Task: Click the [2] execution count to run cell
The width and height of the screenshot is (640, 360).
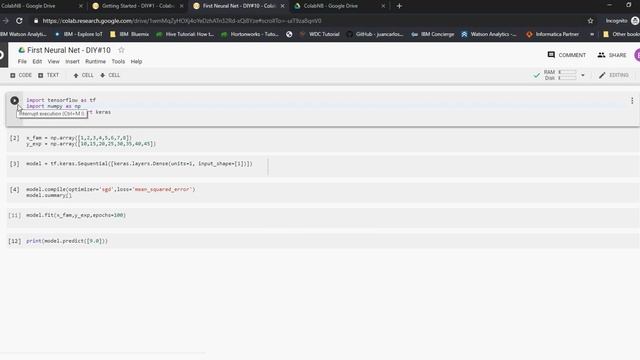Action: (15, 138)
